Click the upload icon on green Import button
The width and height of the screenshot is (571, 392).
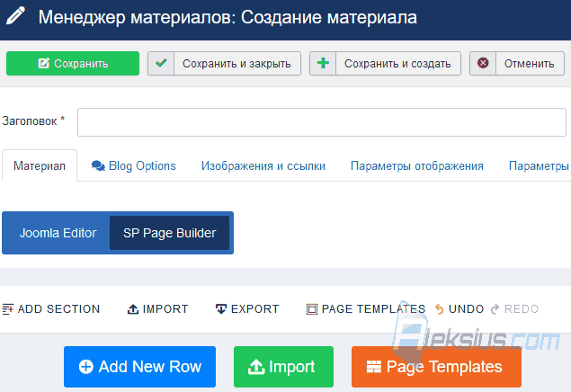(x=256, y=367)
